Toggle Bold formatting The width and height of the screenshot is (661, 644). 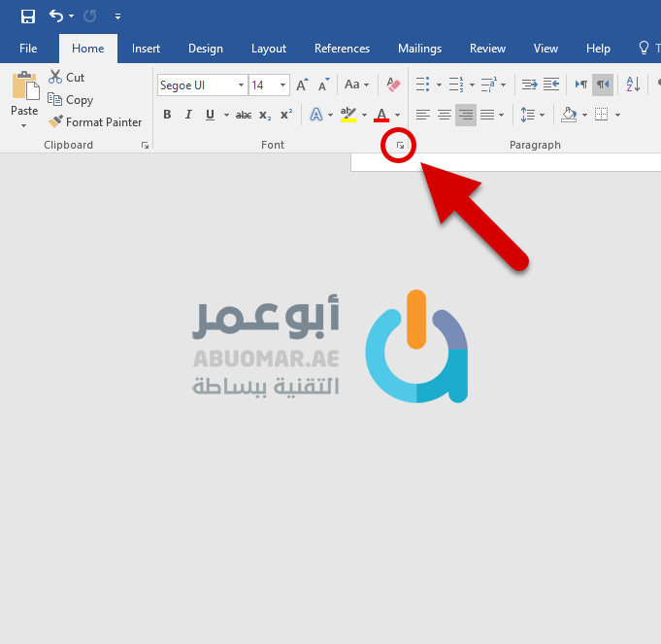click(x=167, y=115)
